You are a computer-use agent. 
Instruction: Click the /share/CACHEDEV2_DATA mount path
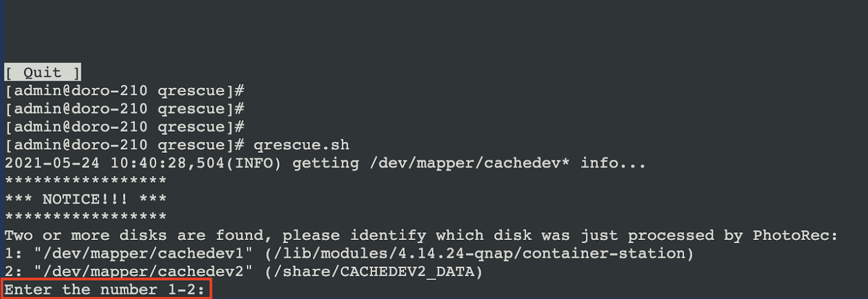click(x=374, y=271)
